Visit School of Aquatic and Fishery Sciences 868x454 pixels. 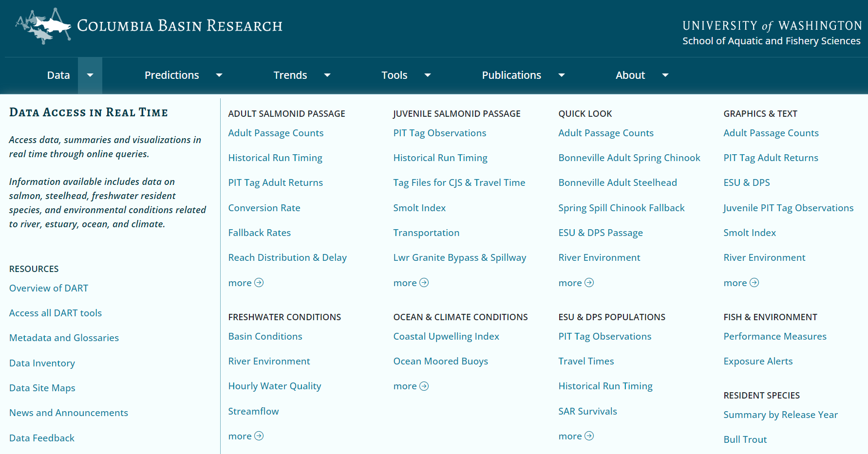tap(772, 41)
